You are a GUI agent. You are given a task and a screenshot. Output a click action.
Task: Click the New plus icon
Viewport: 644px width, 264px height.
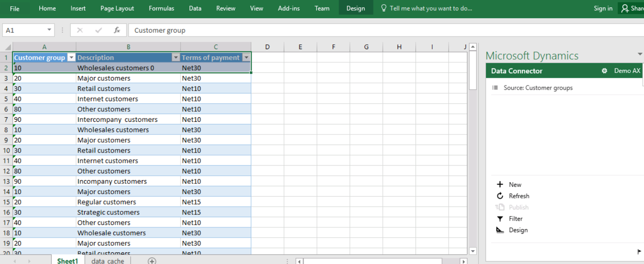click(x=500, y=184)
